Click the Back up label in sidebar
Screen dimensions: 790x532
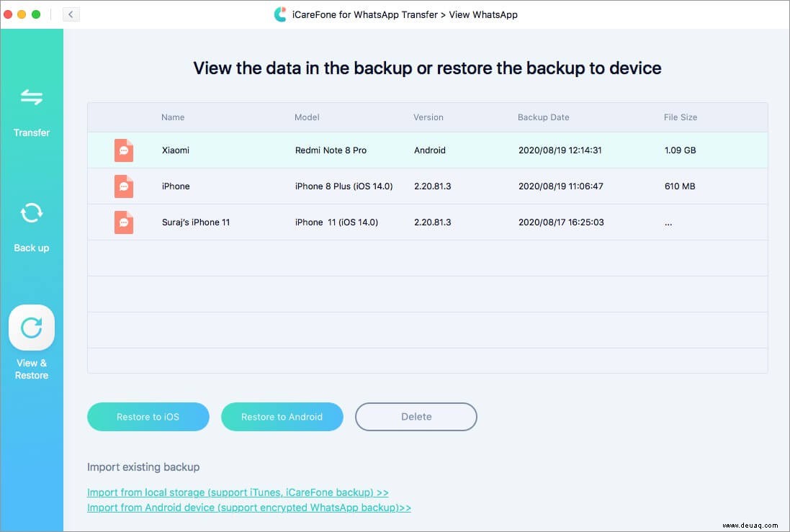tap(31, 248)
